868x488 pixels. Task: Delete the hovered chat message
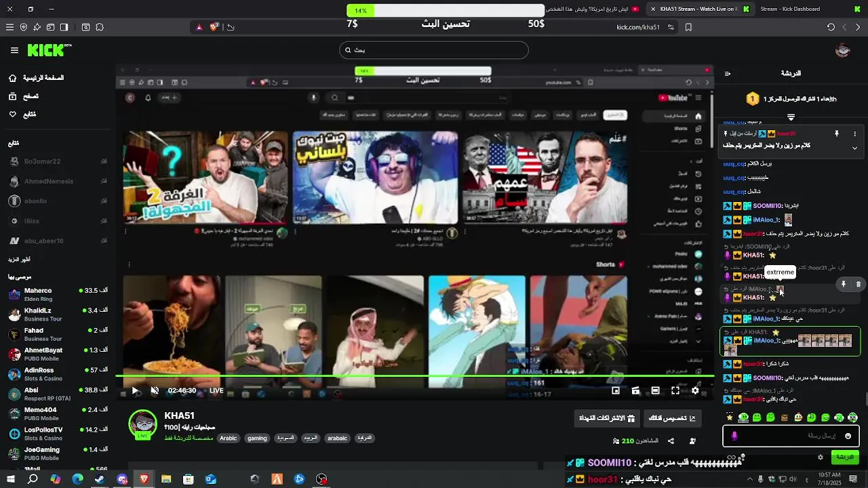[x=858, y=285]
